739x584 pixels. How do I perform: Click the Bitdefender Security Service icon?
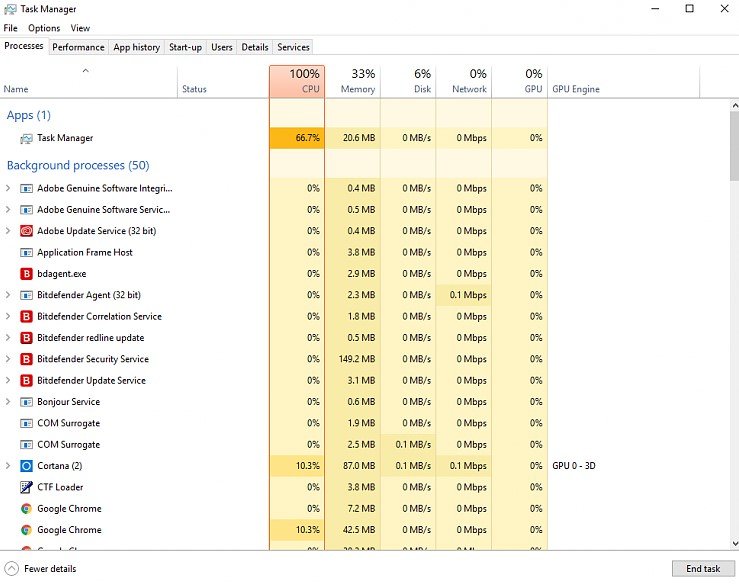click(26, 359)
